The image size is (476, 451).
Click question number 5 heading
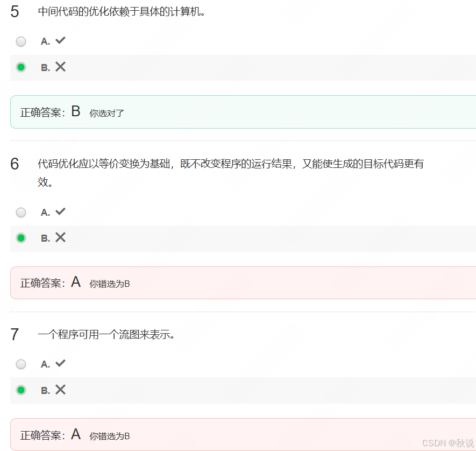pyautogui.click(x=15, y=10)
